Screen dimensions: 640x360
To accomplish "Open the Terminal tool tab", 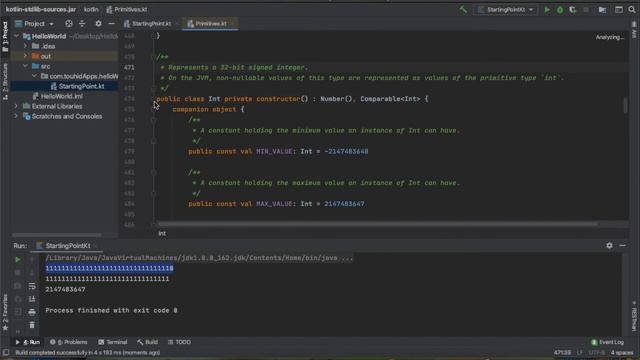I will 113,342.
